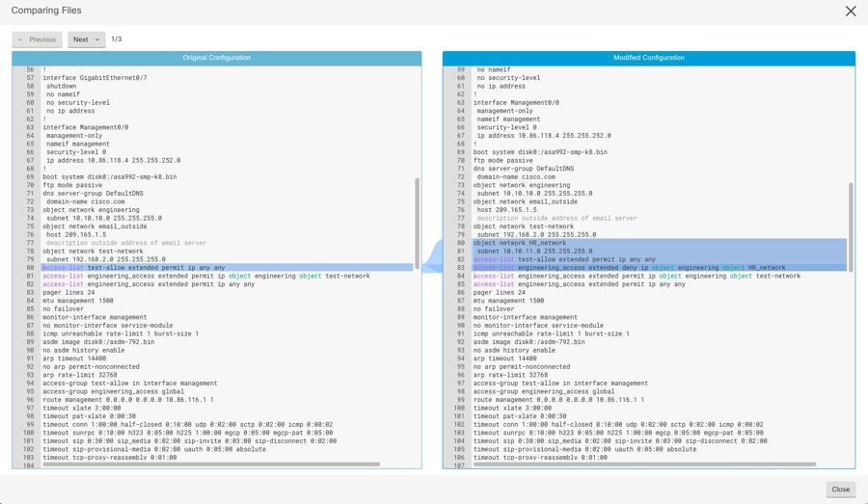Select the Original Configuration pane header
The width and height of the screenshot is (868, 504).
[x=216, y=58]
